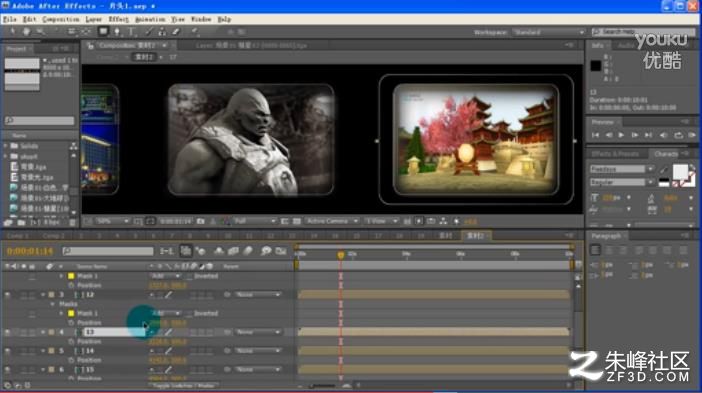This screenshot has height=393, width=702.
Task: Toggle the Frame Blending timeline switch
Action: click(233, 251)
